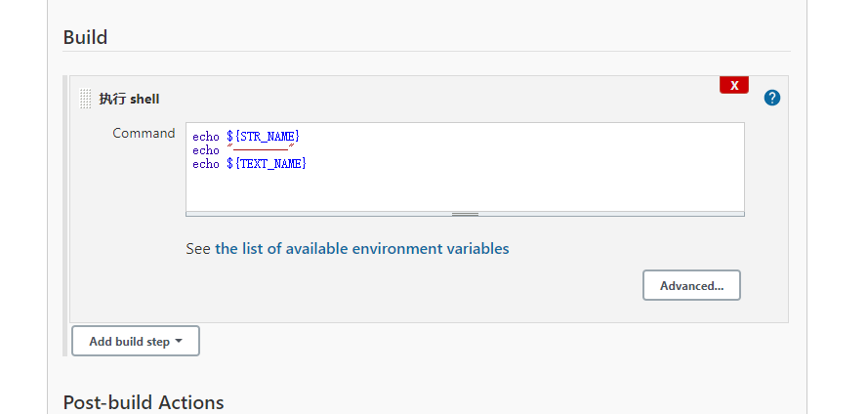This screenshot has height=414, width=868.
Task: Click the empty area below the command lines
Action: tap(465, 192)
